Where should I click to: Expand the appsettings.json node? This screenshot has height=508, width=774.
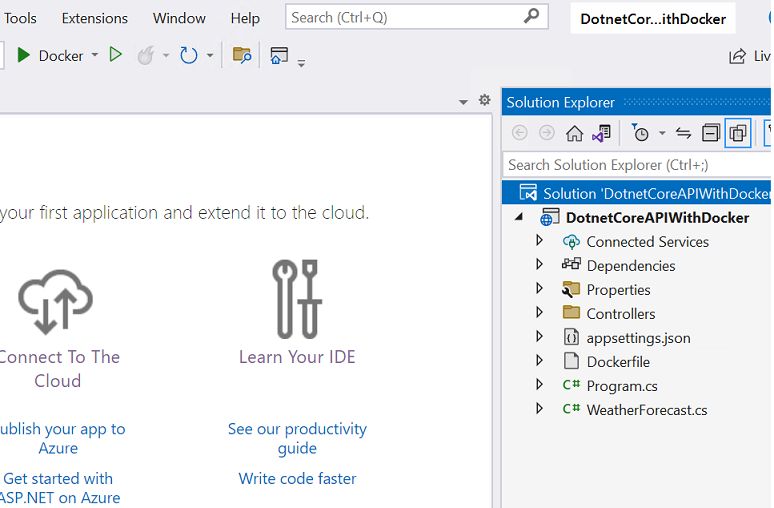click(540, 337)
